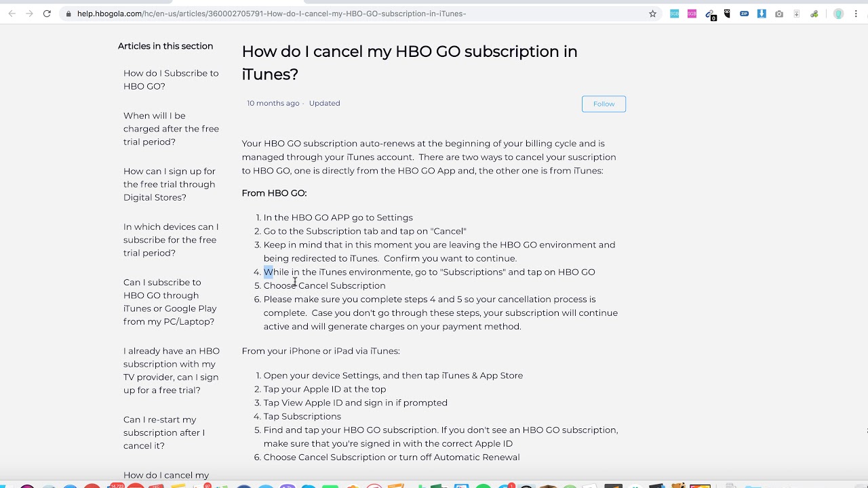This screenshot has height=488, width=868.
Task: Click the 'Open your device Settings' step
Action: click(393, 375)
